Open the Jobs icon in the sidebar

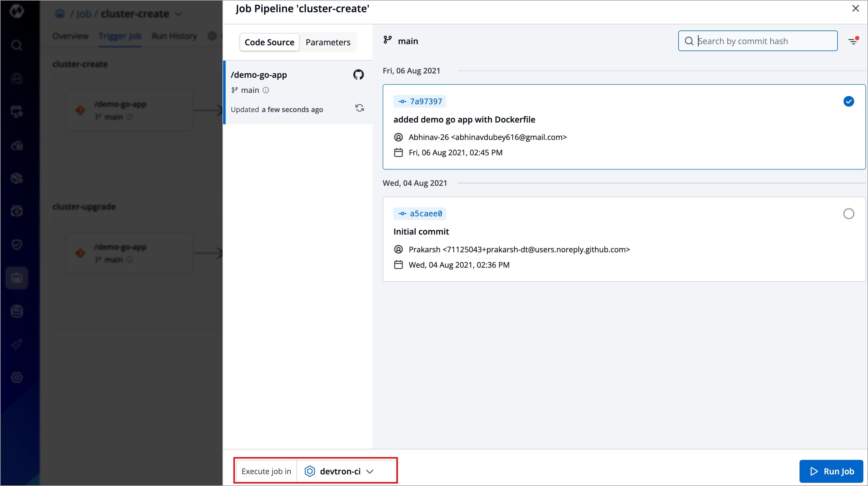click(x=17, y=278)
